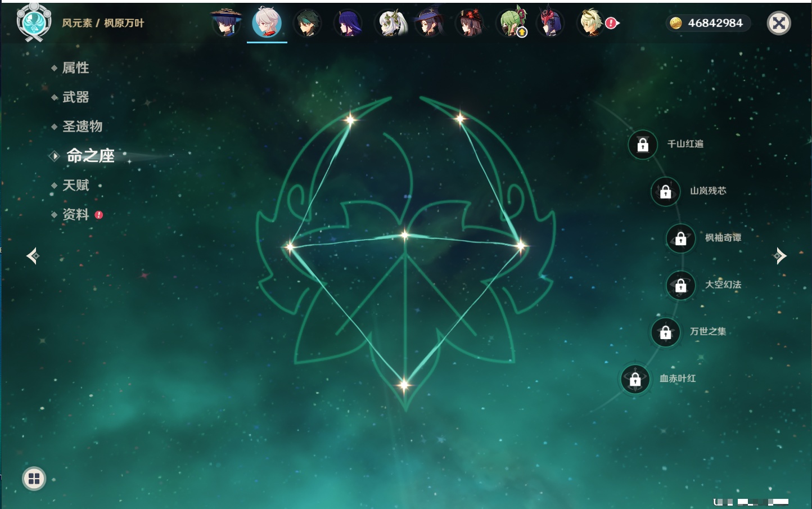Switch to the Hu Tao avatar with red flowers

pyautogui.click(x=470, y=23)
